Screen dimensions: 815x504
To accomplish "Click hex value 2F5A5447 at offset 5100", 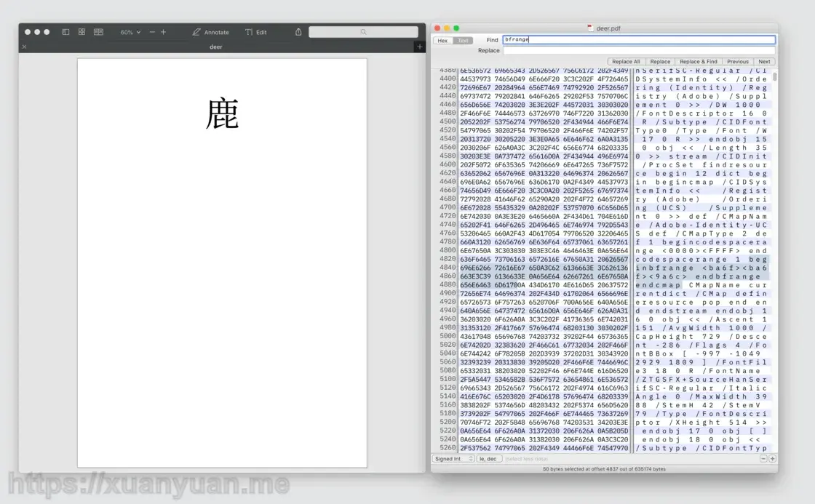I will pos(475,380).
